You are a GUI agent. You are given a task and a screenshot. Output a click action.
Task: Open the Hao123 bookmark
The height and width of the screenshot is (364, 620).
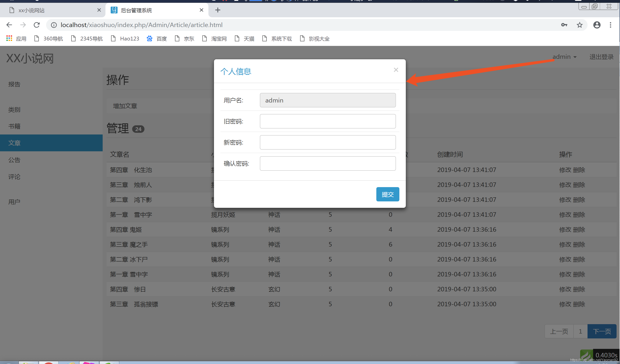coord(125,39)
